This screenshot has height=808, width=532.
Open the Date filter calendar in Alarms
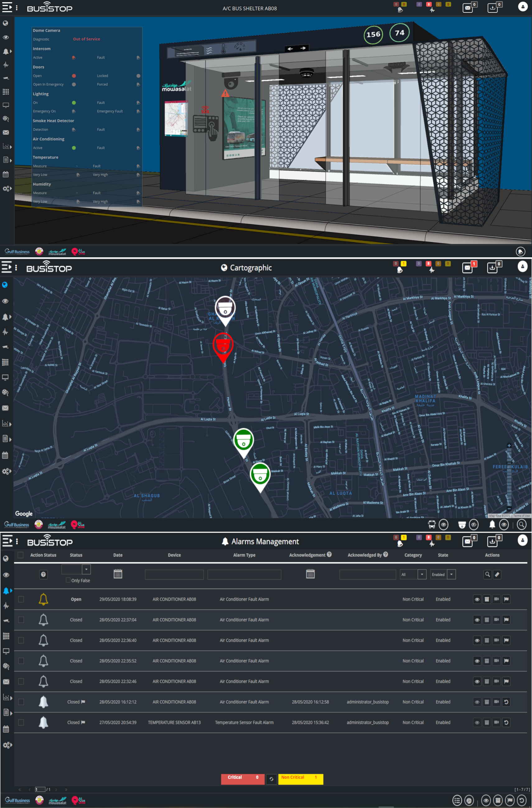point(118,574)
